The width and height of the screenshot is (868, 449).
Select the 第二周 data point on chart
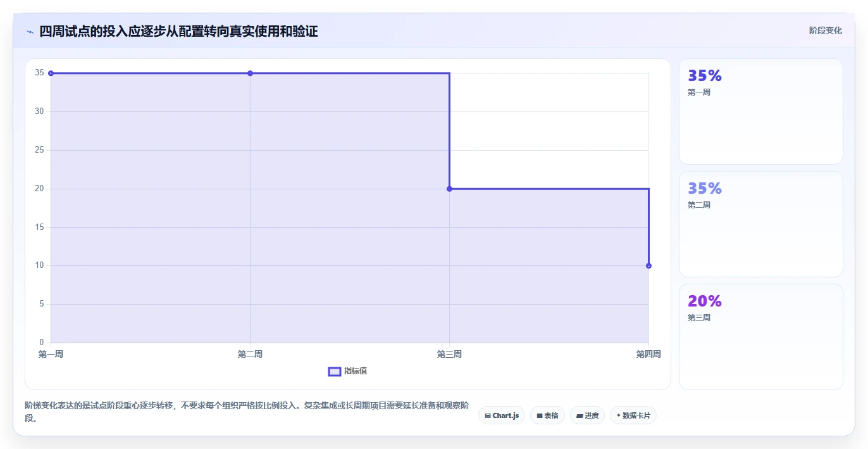click(x=250, y=73)
